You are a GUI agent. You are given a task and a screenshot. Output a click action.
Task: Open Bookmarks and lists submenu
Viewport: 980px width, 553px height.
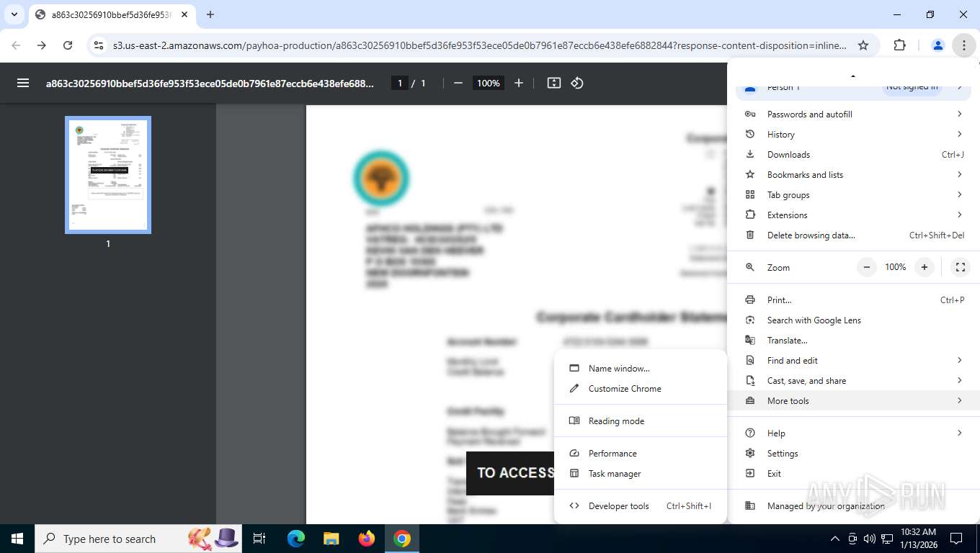(854, 175)
